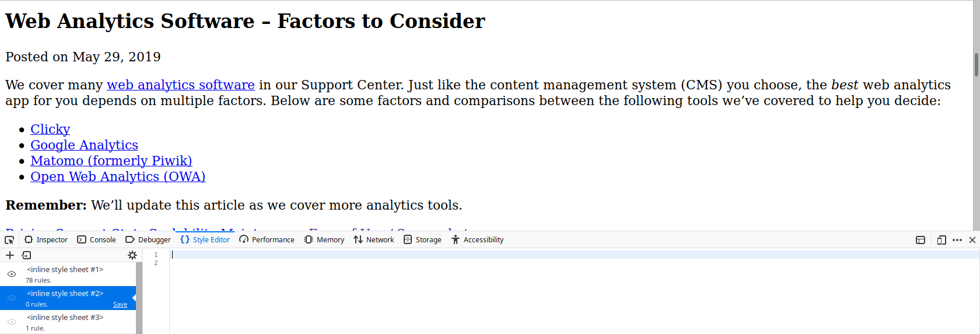Follow the Matomo (formerly Piwik) link
Screen dimensions: 980x334
point(111,161)
